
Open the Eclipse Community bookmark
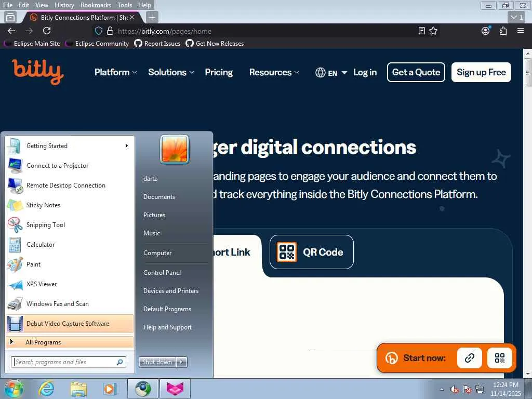(97, 44)
